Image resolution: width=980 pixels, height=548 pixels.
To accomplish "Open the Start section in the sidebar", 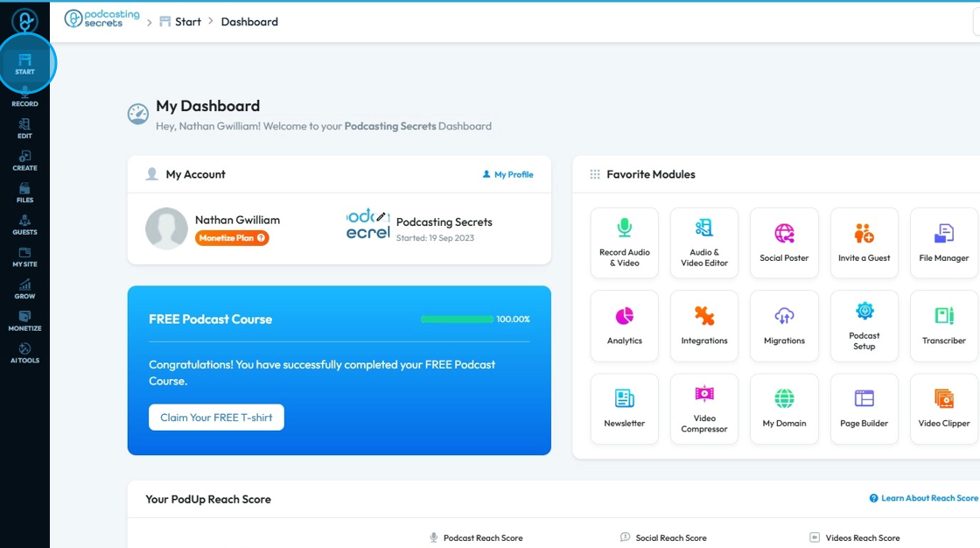I will (x=25, y=65).
